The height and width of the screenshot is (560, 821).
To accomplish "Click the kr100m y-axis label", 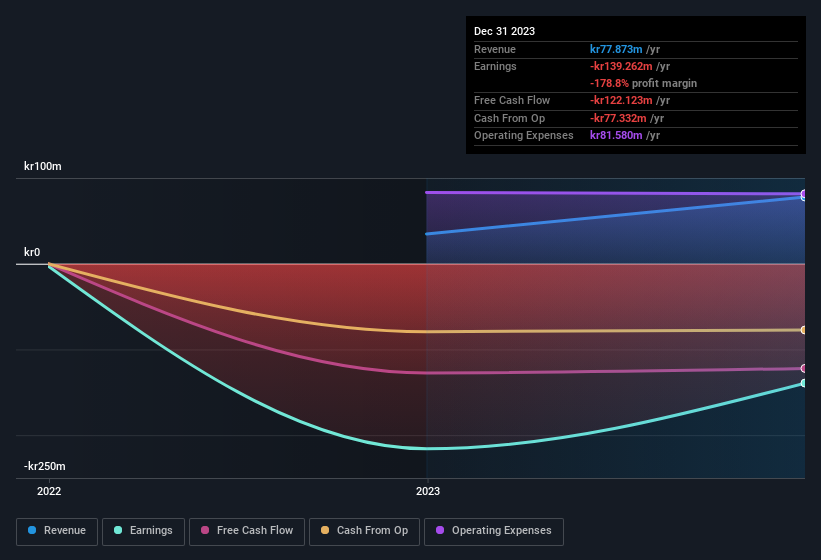I will coord(42,166).
